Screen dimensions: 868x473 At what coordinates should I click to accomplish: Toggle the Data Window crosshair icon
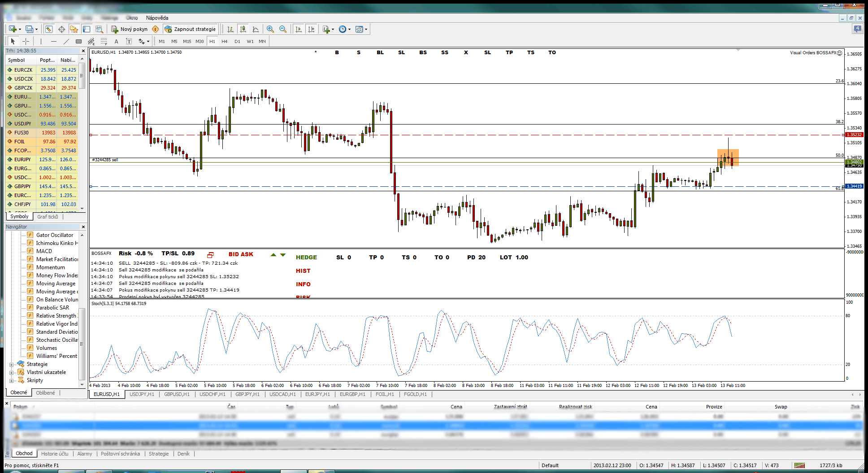pos(61,29)
